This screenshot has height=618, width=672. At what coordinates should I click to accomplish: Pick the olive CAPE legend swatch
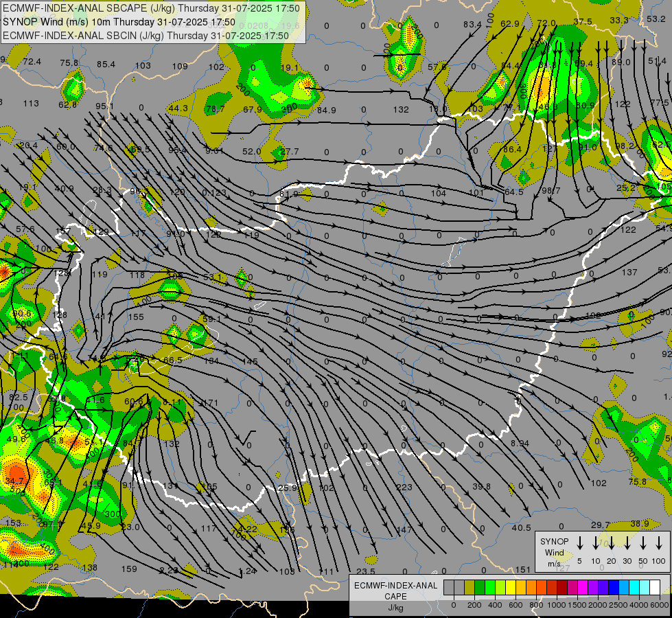tap(470, 587)
